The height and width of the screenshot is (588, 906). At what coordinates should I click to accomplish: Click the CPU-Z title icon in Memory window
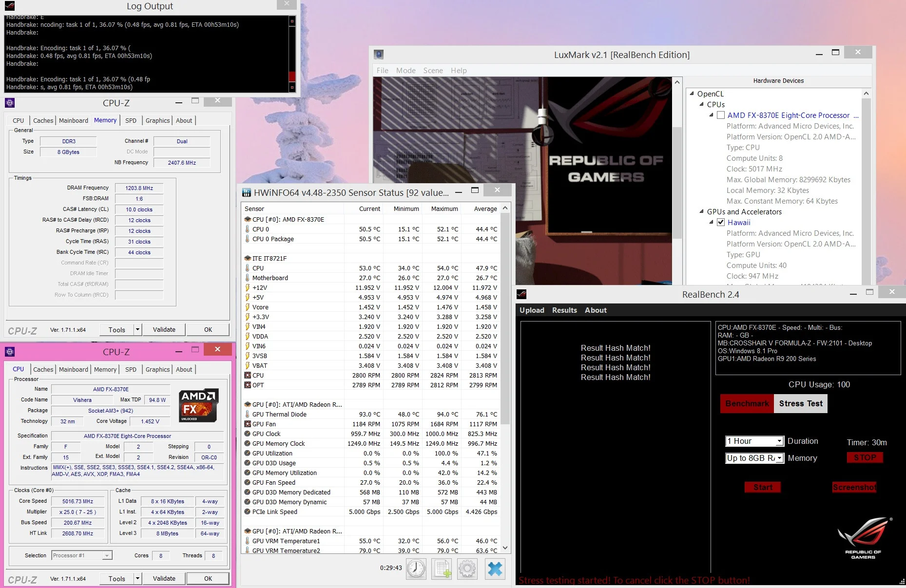pos(10,103)
